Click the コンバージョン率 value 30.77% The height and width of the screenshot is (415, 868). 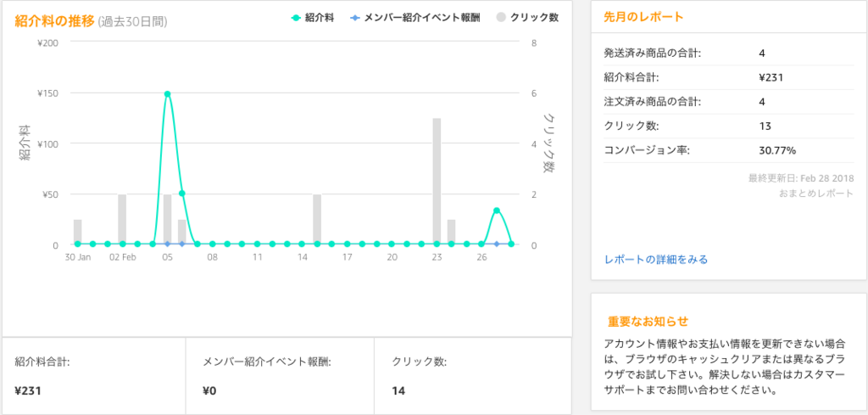coord(778,151)
